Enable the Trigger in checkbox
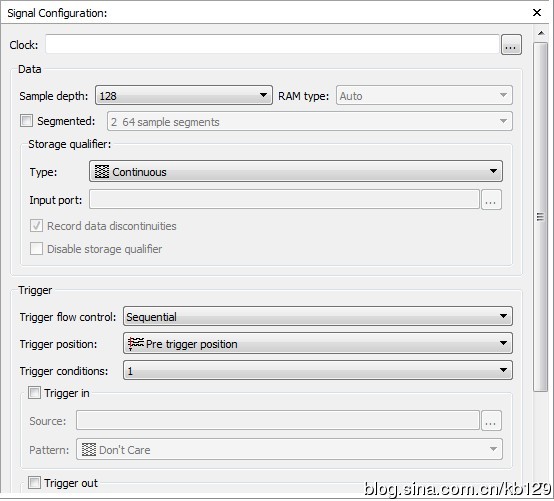 34,393
